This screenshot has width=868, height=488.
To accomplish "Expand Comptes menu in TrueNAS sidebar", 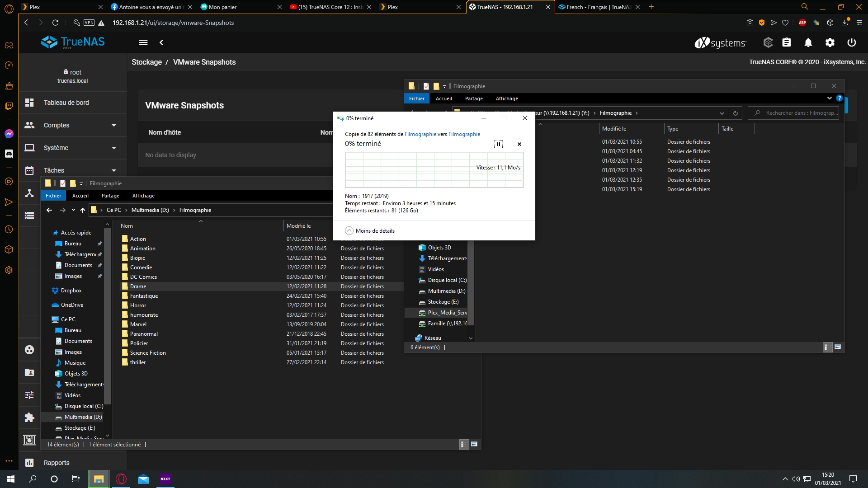I will coord(73,125).
